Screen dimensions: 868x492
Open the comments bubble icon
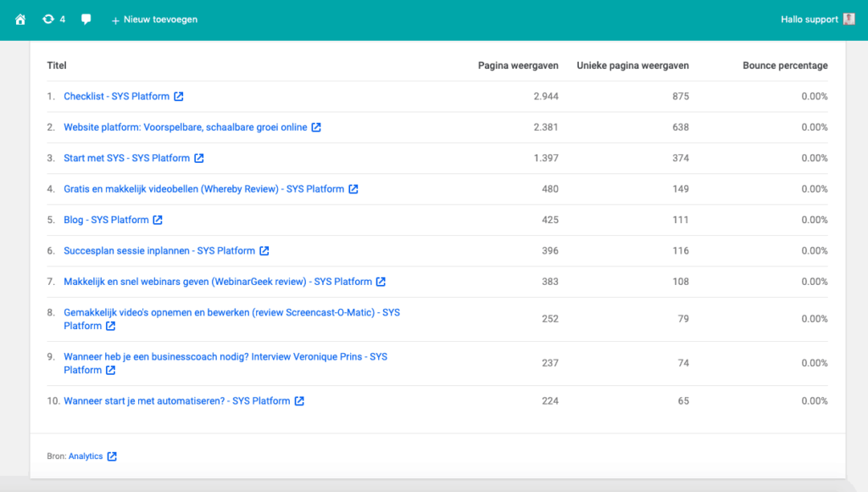click(86, 20)
